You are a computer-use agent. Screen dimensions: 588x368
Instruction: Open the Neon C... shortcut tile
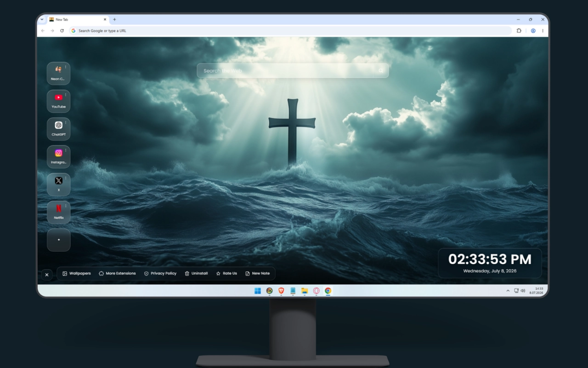tap(58, 74)
